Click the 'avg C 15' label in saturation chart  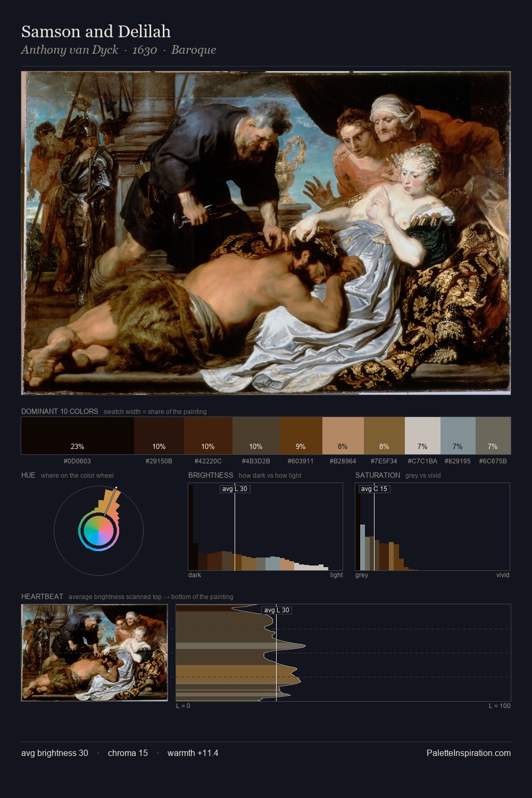[x=374, y=489]
